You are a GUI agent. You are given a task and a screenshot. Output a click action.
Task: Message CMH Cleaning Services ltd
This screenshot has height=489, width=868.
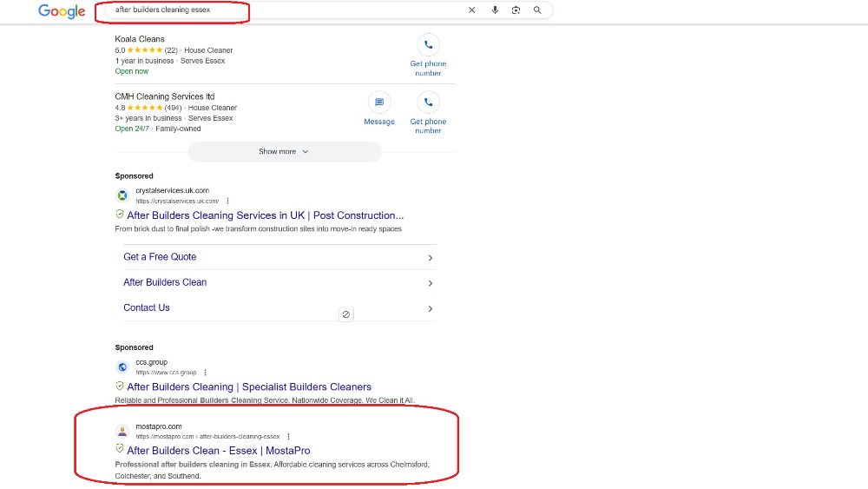(379, 103)
